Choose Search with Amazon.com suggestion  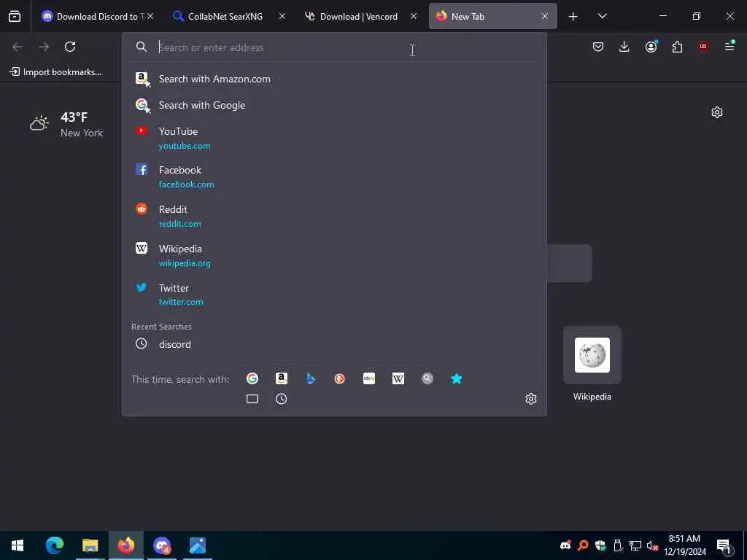pyautogui.click(x=334, y=79)
